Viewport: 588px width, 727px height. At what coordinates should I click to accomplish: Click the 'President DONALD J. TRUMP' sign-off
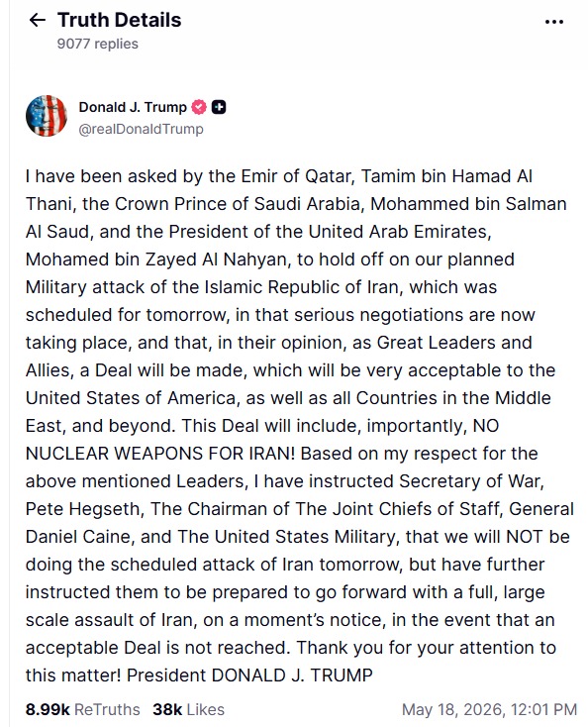pyautogui.click(x=249, y=675)
